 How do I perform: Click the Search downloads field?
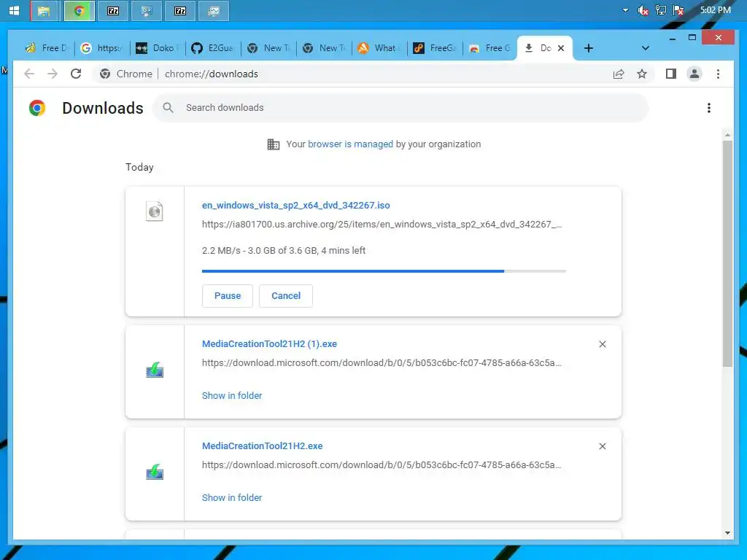coord(400,108)
